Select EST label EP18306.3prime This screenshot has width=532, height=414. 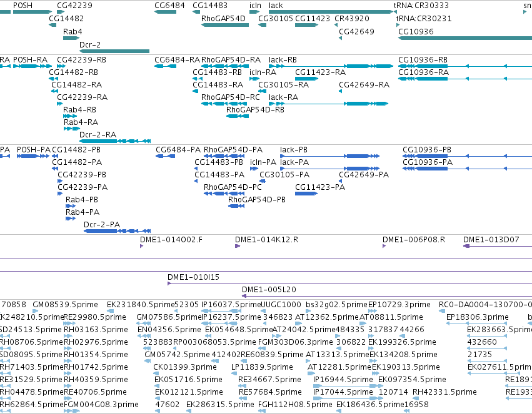(x=478, y=317)
